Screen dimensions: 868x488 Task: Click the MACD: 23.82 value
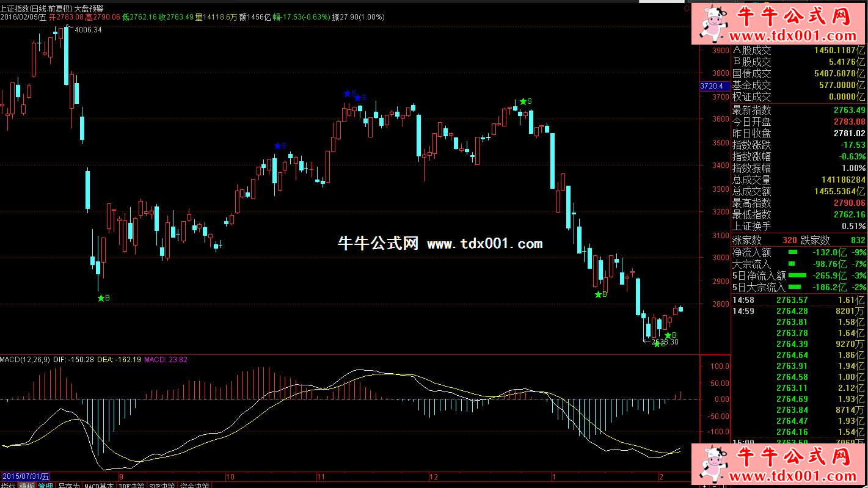[166, 360]
